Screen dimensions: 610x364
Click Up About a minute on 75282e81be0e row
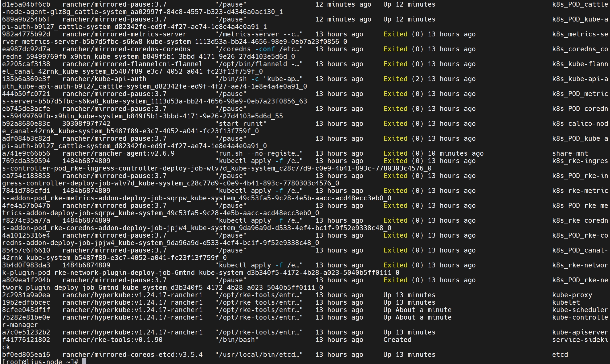[x=418, y=318]
